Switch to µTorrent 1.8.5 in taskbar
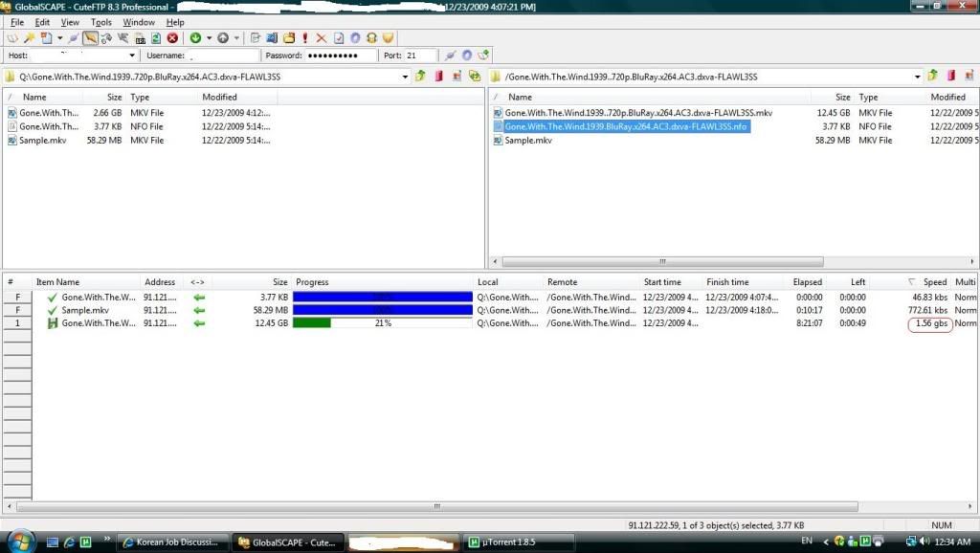The image size is (980, 553). click(504, 542)
